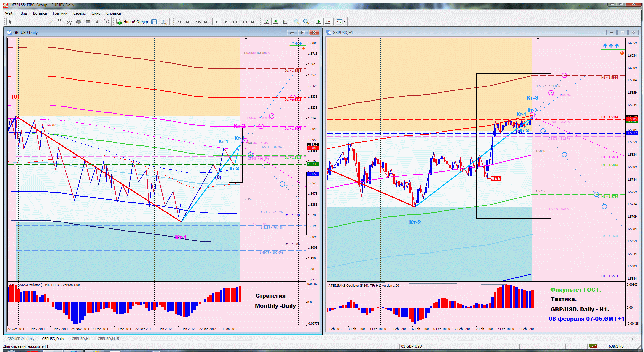Open the Strategy Tester icon
The width and height of the screenshot is (644, 352).
163,22
